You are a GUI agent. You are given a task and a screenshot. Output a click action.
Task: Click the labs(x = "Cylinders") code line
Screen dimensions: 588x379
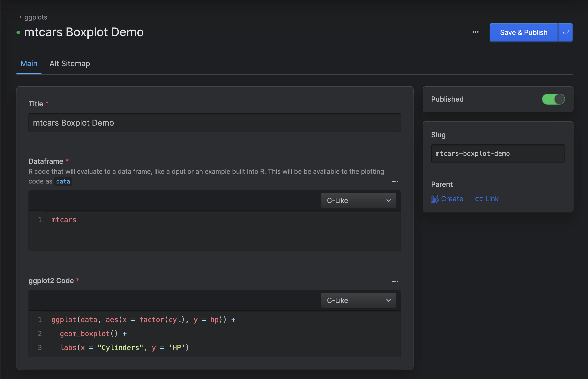click(124, 348)
